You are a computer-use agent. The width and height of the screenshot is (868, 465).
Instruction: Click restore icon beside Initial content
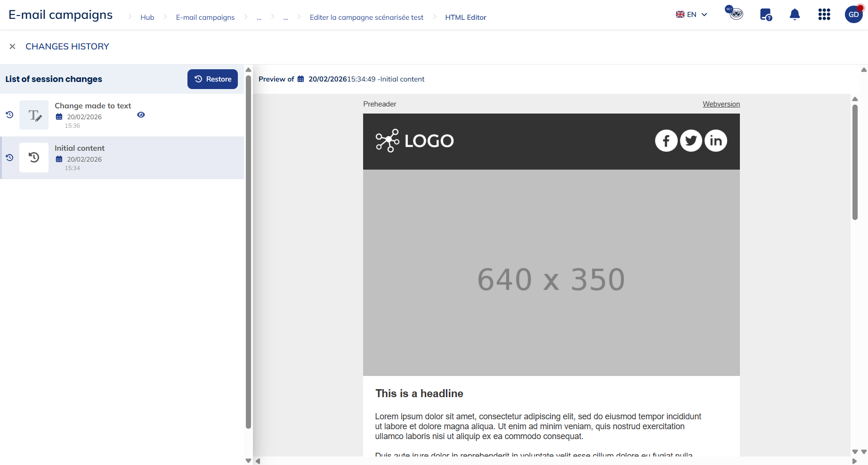[9, 157]
